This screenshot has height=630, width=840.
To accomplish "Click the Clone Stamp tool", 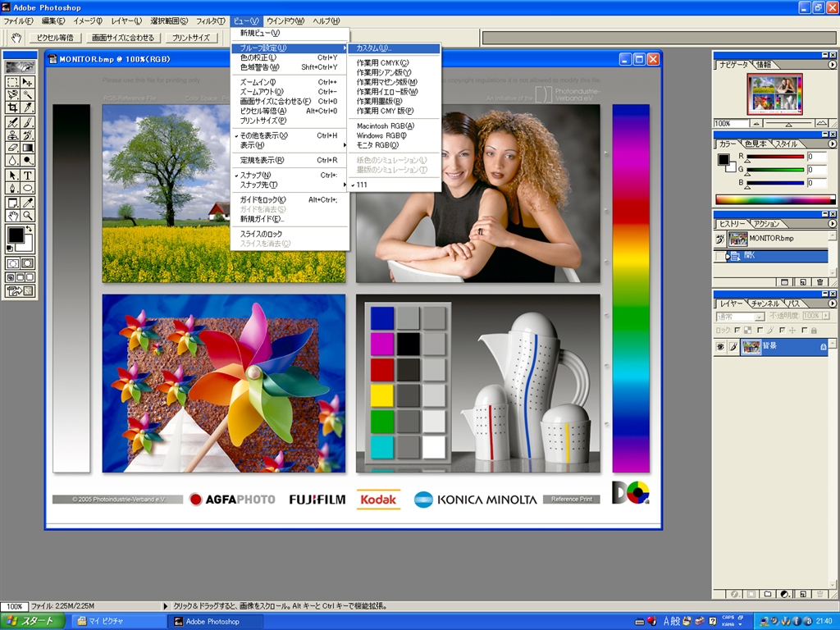I will (12, 135).
